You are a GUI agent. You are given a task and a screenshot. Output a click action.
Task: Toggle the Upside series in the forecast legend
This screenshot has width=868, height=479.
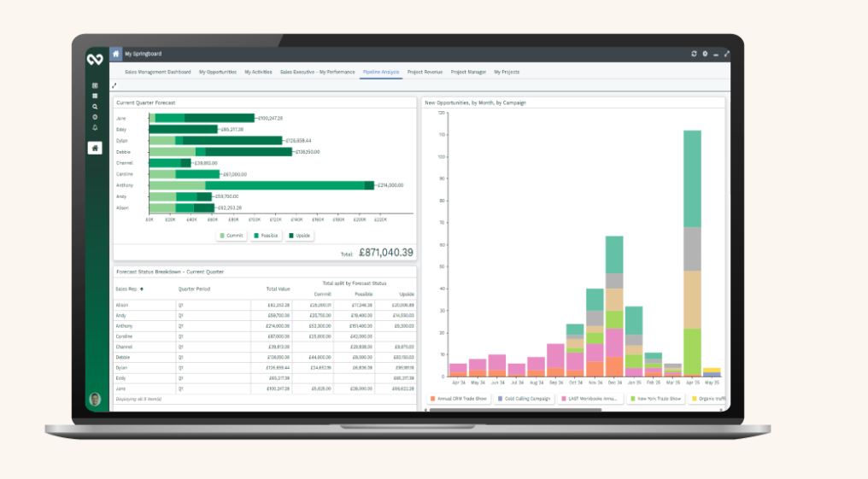[301, 235]
